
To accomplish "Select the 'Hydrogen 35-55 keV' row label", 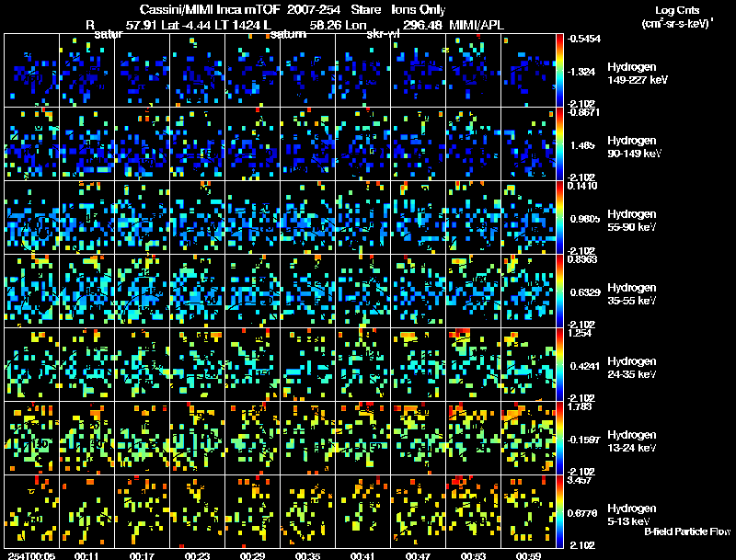I will [x=632, y=294].
